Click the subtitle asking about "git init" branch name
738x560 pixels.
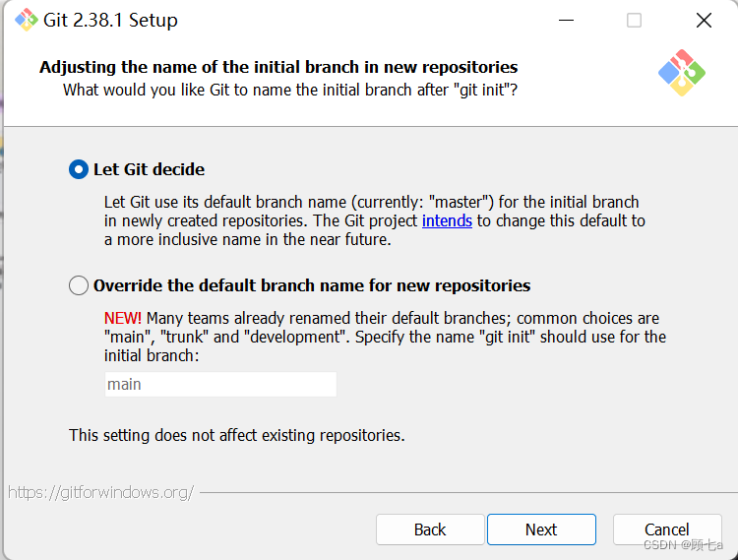coord(290,90)
